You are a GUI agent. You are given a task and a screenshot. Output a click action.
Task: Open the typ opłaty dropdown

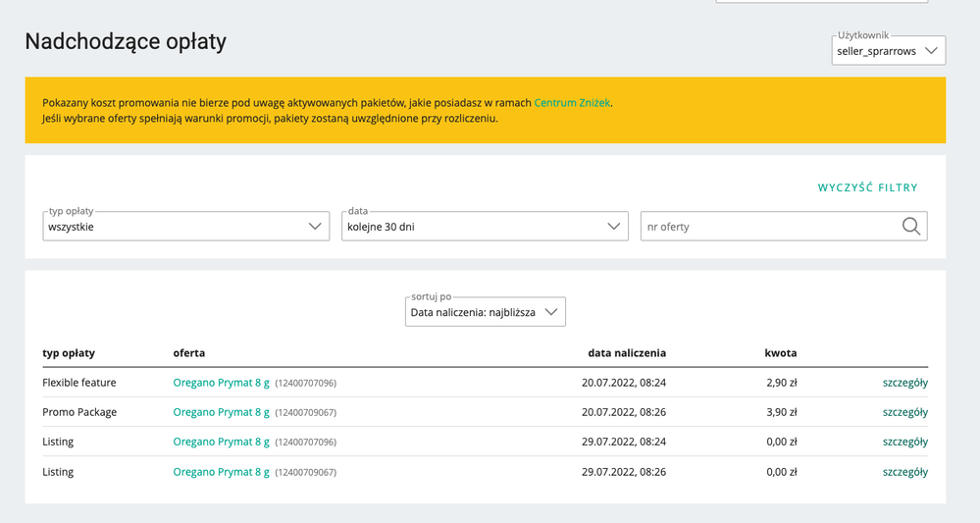(185, 227)
